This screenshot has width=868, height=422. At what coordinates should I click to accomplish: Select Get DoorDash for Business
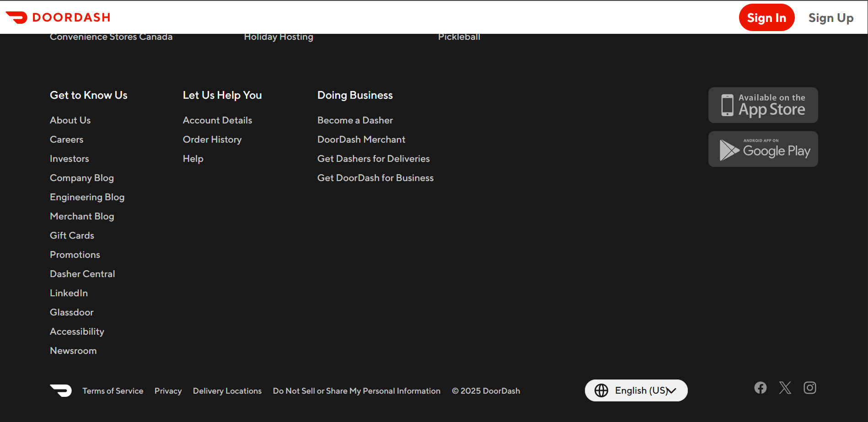click(x=375, y=178)
